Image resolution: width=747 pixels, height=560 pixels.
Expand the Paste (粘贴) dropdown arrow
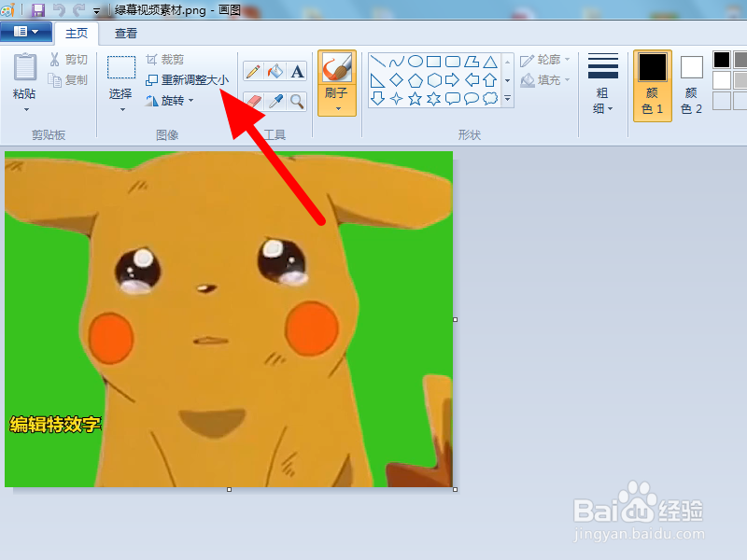point(27,110)
